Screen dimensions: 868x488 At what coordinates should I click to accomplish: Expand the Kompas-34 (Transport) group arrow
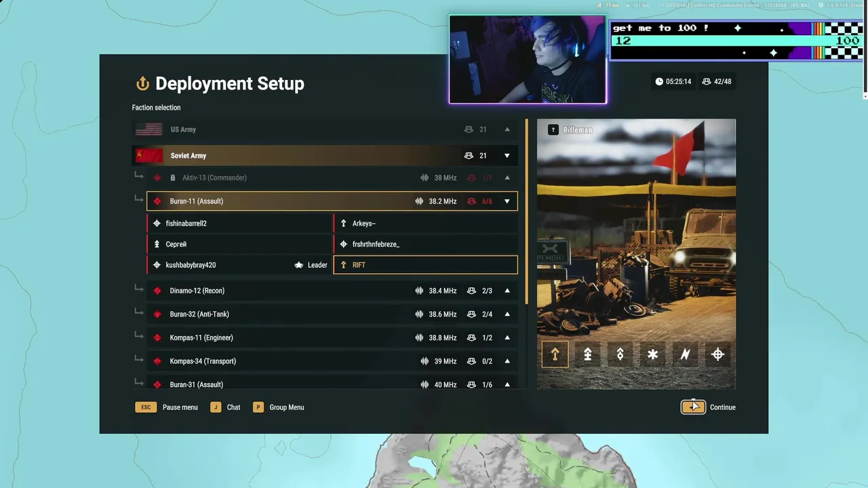(x=507, y=361)
